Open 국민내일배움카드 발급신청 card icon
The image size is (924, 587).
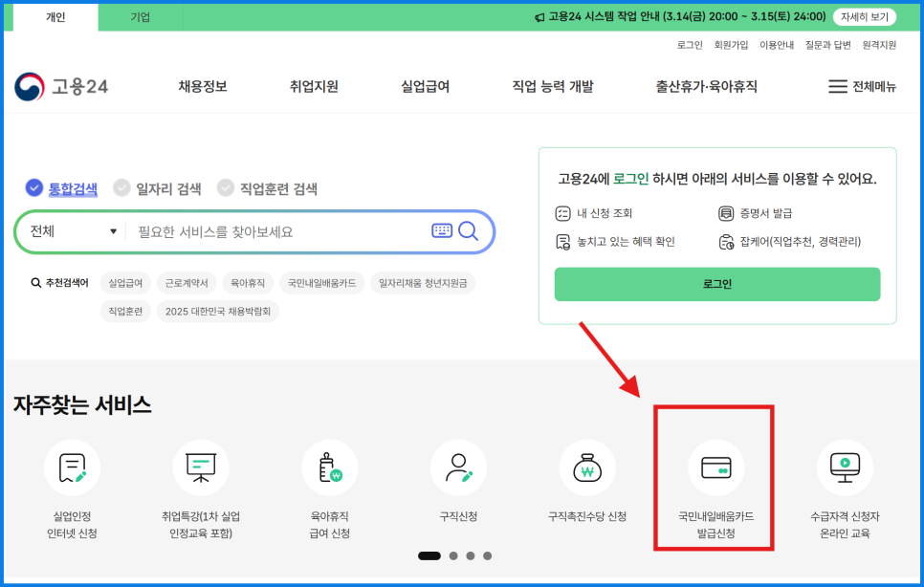(x=716, y=467)
